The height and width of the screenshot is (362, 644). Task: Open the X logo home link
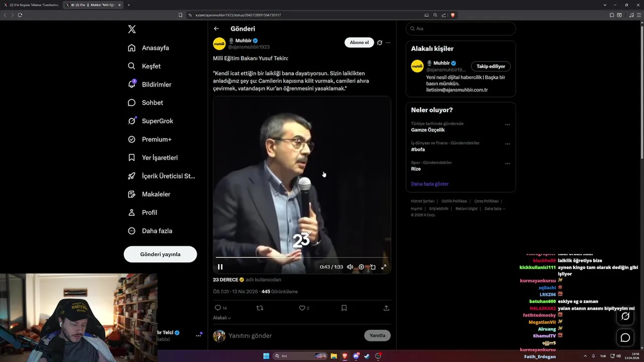(132, 29)
